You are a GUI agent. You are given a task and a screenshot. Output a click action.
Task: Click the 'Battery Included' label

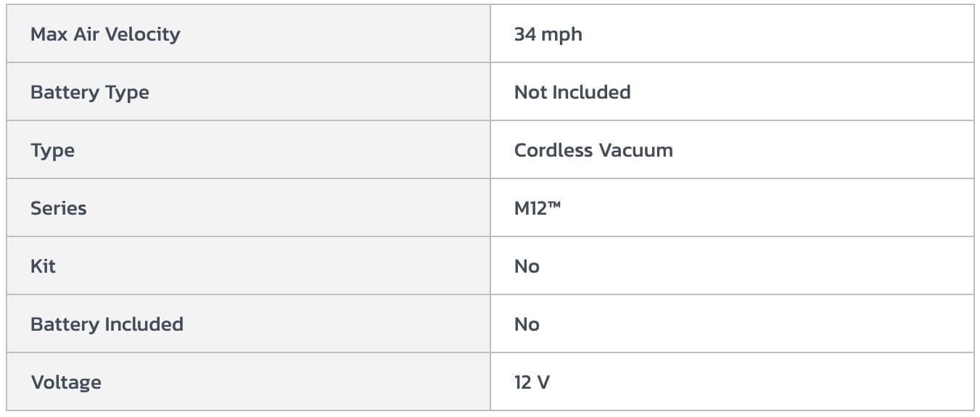[107, 324]
